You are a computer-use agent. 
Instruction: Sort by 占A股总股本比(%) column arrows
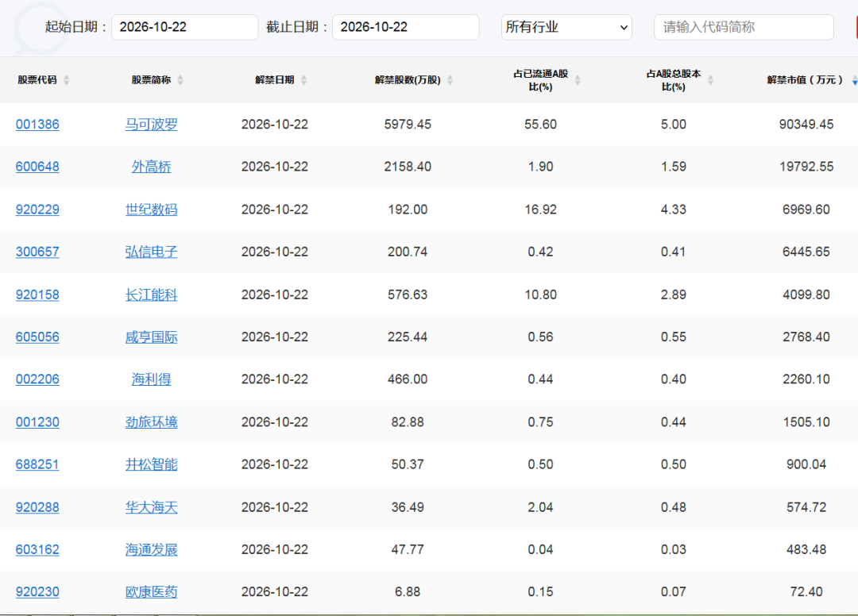710,80
